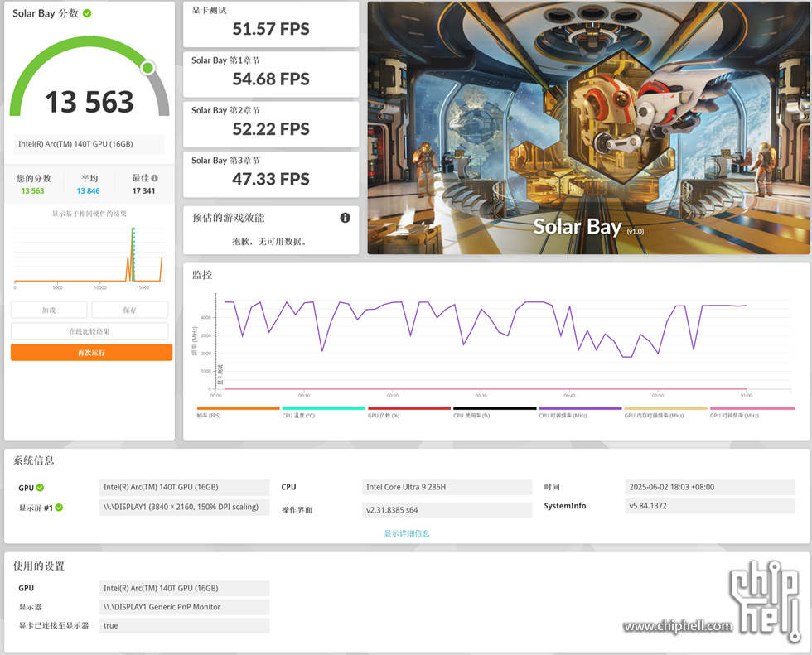Click the Intel(R) Arc(TM) 140T GPU label under score

point(89,144)
